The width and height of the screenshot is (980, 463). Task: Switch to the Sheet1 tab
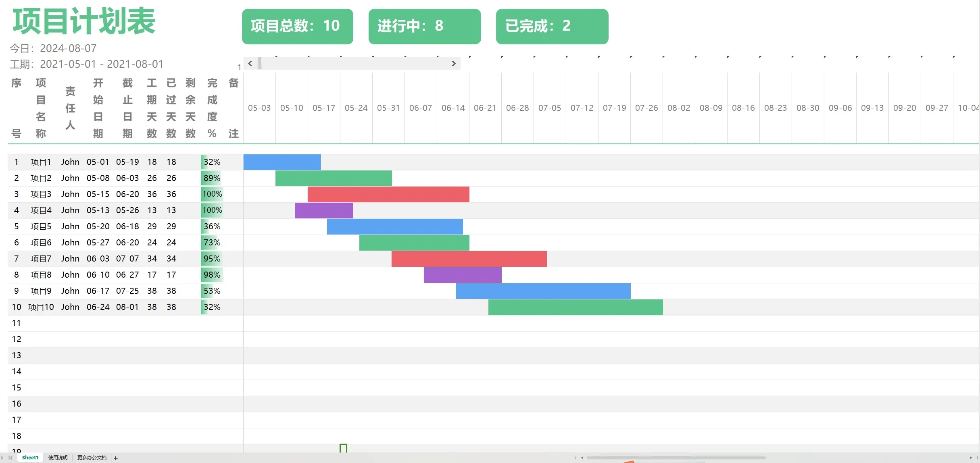pyautogui.click(x=30, y=458)
